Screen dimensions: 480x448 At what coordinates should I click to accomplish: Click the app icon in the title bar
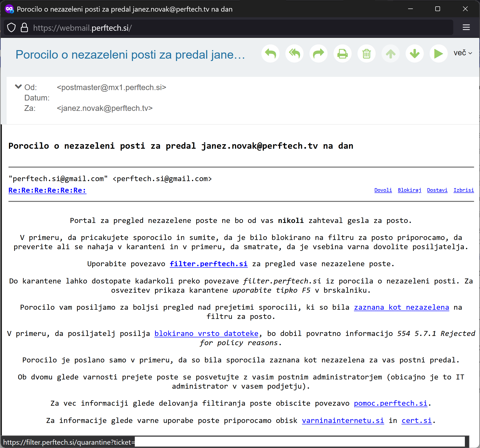(9, 9)
